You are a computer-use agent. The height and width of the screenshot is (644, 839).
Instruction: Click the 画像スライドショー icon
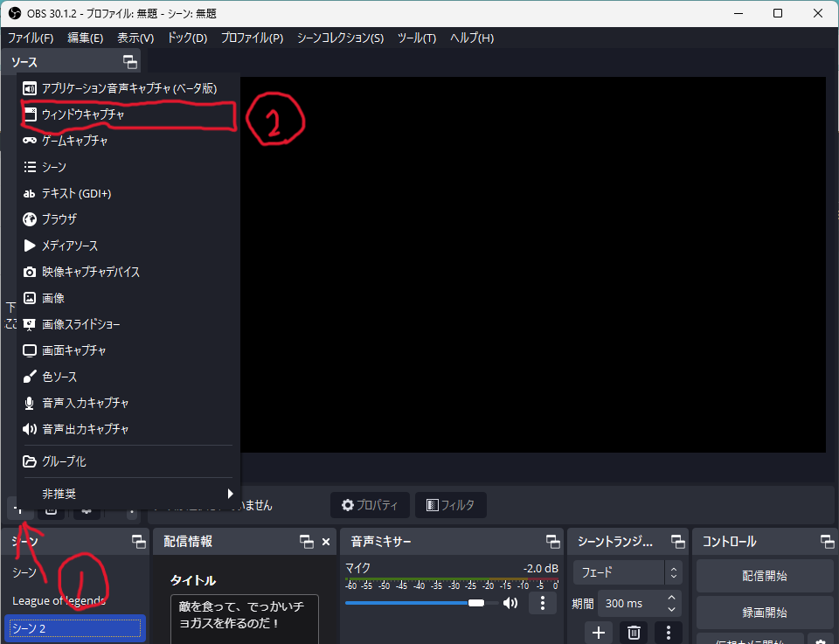[x=30, y=324]
